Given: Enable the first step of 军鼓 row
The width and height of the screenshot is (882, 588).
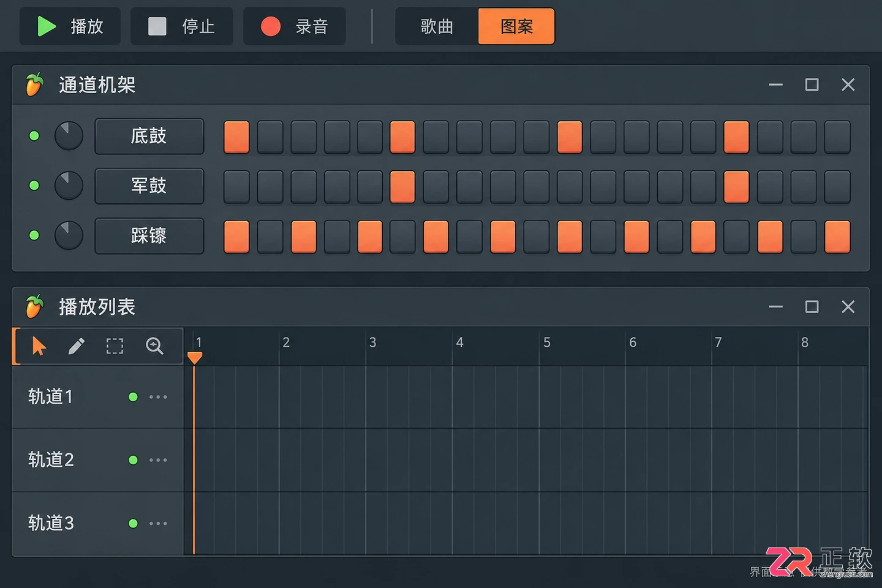Looking at the screenshot, I should click(x=236, y=186).
